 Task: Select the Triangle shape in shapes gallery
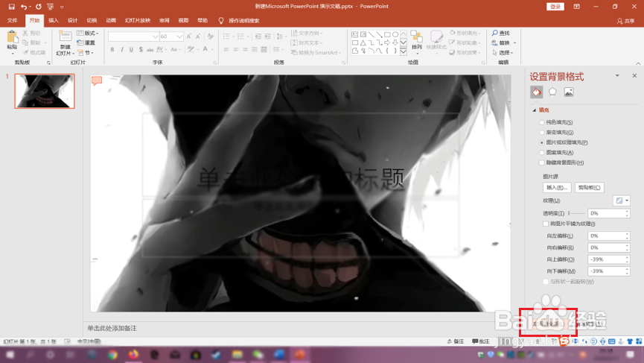[x=363, y=42]
